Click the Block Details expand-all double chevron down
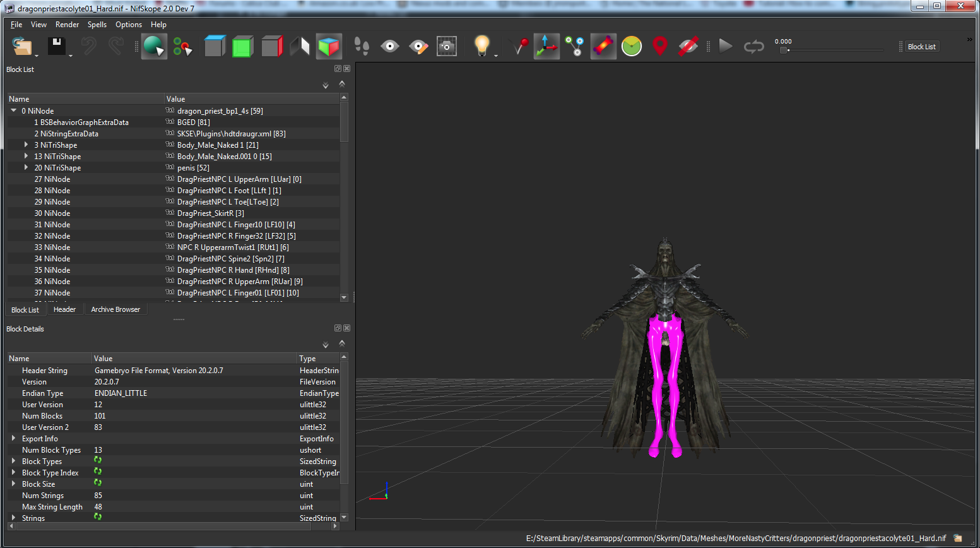 [x=326, y=345]
